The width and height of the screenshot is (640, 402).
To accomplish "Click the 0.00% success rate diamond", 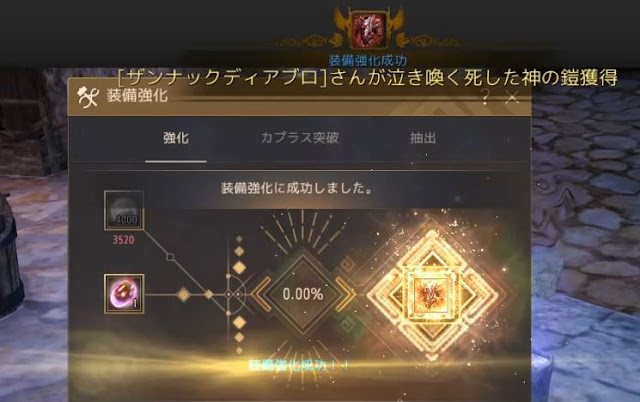I will [303, 294].
